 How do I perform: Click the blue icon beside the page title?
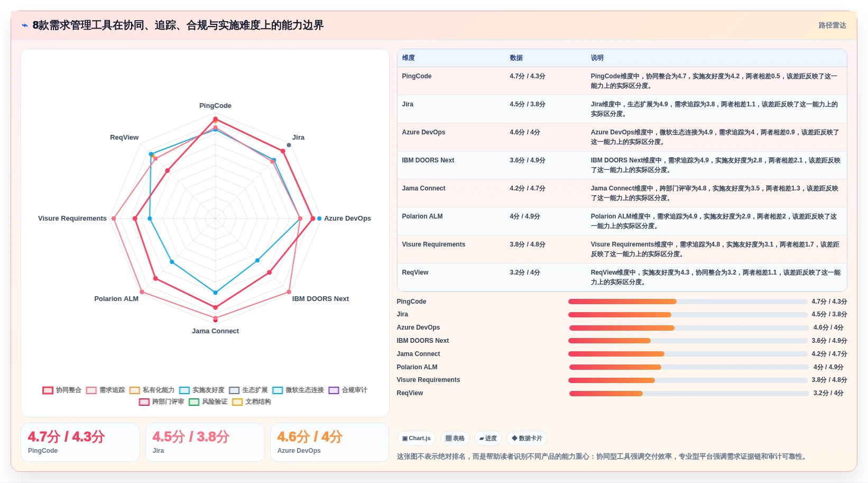tap(24, 25)
